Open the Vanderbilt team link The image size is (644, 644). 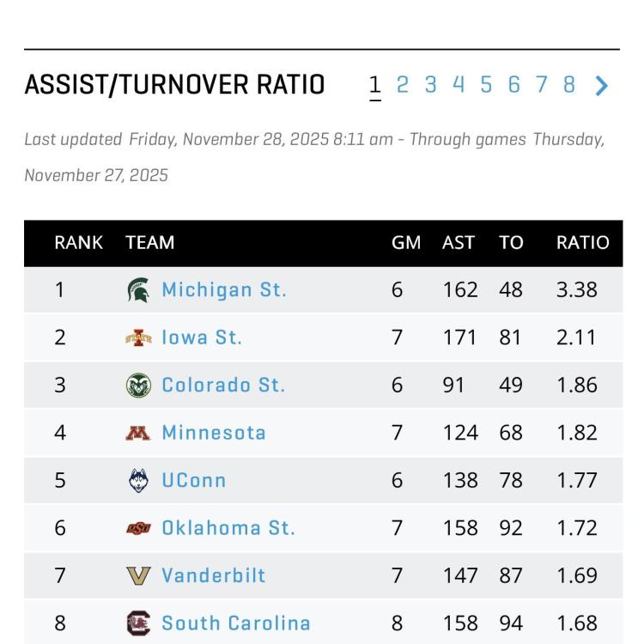(214, 575)
